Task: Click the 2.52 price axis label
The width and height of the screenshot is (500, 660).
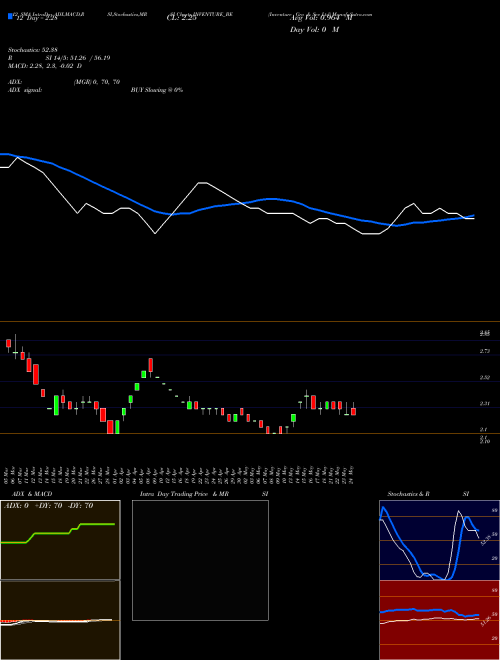Action: (x=484, y=378)
